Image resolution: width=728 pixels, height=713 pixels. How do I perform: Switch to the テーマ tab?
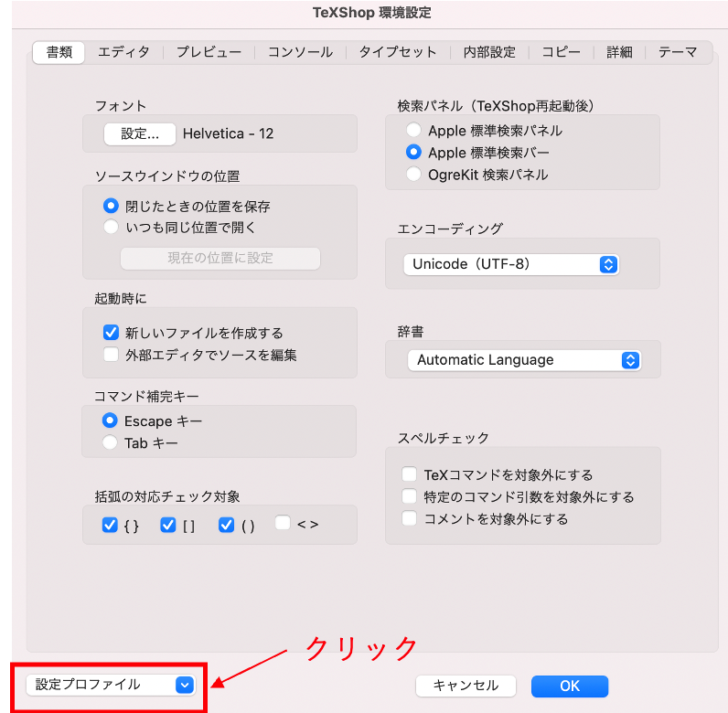[x=678, y=52]
